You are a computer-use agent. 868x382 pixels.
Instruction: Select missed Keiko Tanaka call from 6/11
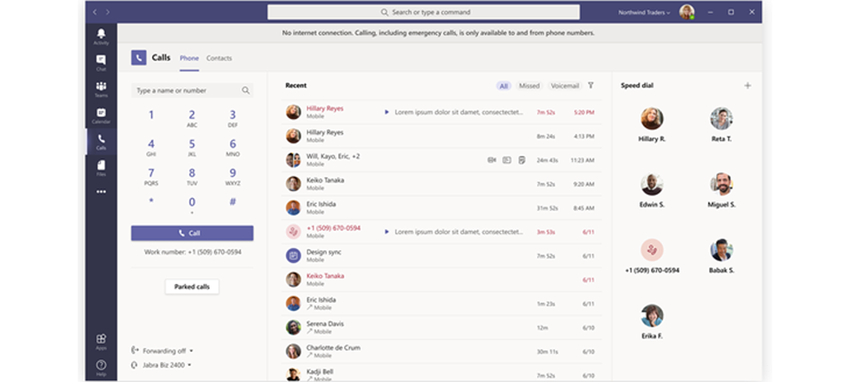pyautogui.click(x=441, y=280)
